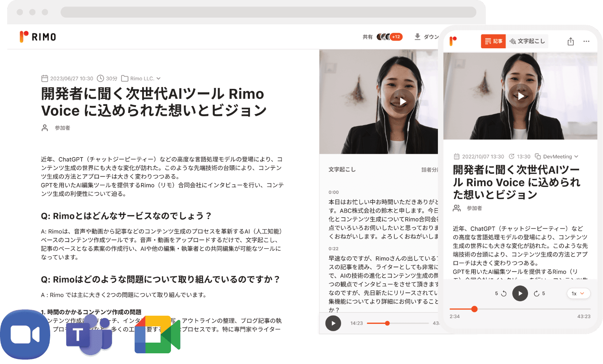Click the mobile article title text
Image resolution: width=603 pixels, height=364 pixels.
(517, 182)
